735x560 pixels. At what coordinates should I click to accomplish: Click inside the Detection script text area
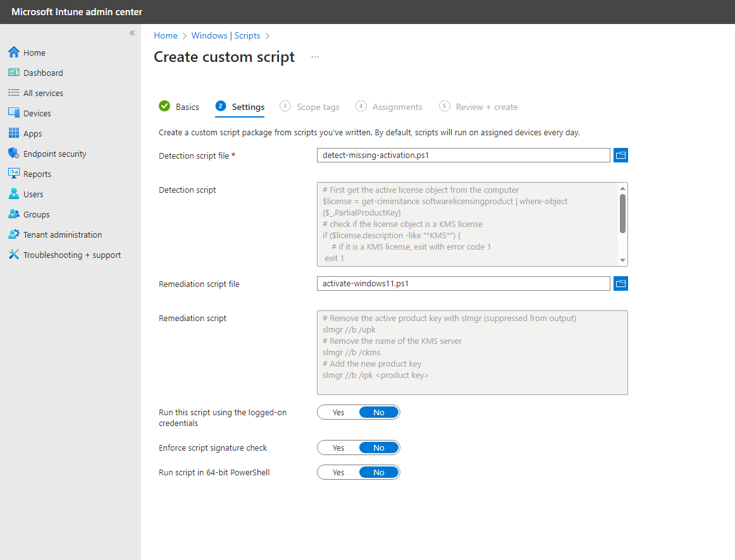click(467, 224)
